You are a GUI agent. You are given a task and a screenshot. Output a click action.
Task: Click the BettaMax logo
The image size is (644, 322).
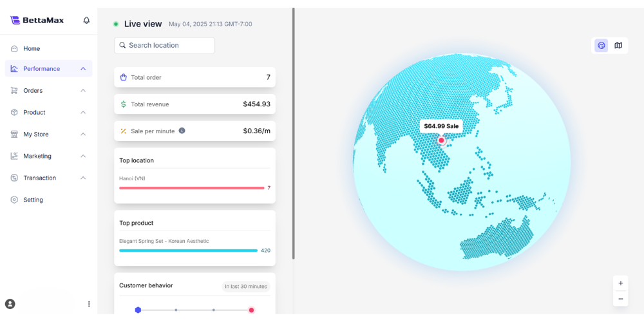[37, 20]
